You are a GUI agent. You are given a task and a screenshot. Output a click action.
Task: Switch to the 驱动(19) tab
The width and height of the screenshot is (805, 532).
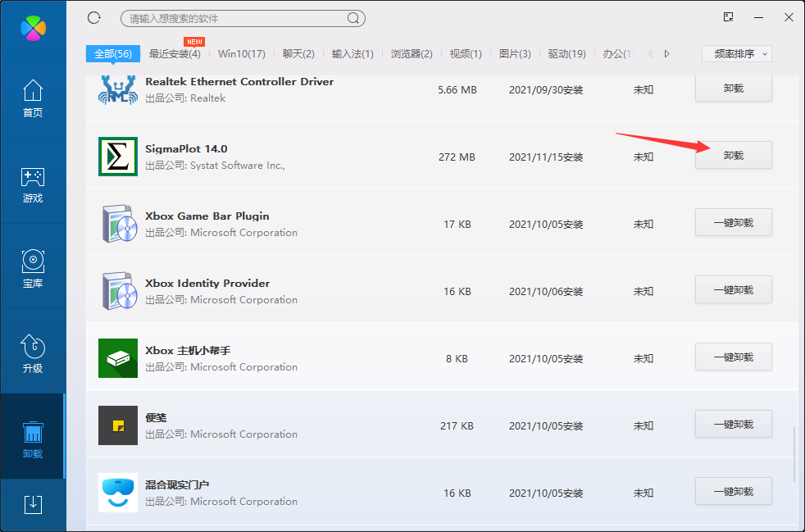pyautogui.click(x=566, y=54)
